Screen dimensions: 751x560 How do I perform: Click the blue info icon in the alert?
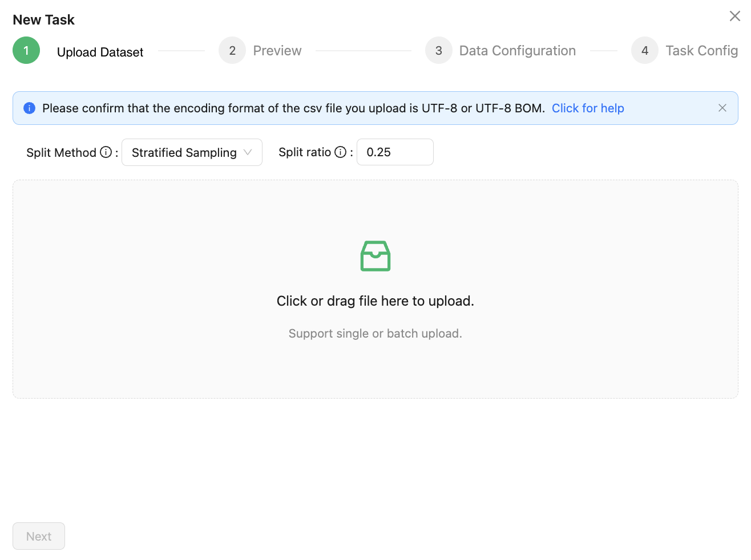30,108
